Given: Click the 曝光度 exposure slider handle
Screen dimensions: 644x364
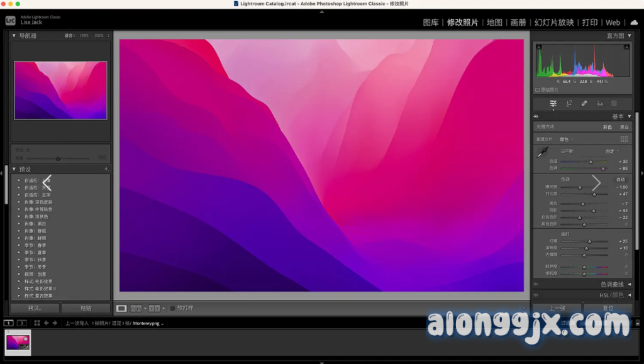Looking at the screenshot, I should pyautogui.click(x=580, y=187).
